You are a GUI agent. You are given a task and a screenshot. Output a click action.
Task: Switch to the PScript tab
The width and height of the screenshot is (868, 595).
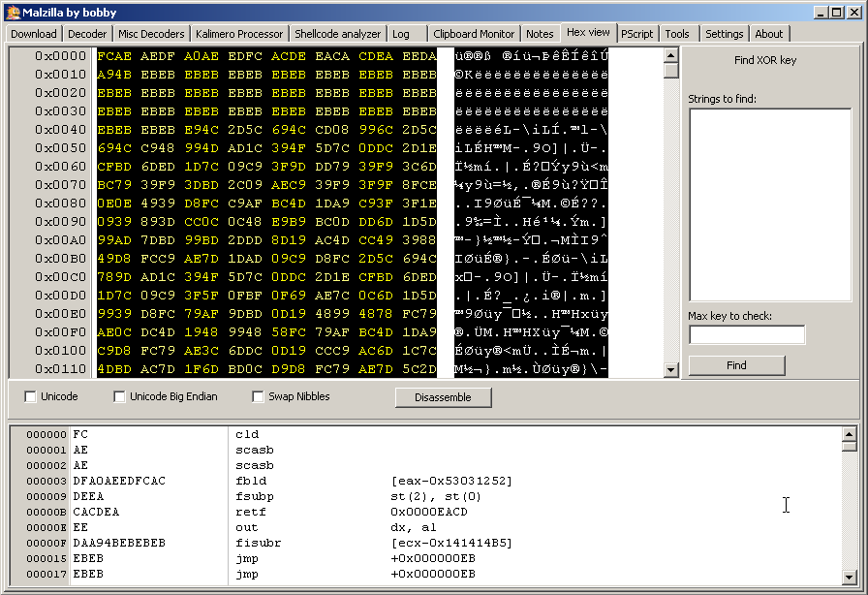[x=636, y=34]
